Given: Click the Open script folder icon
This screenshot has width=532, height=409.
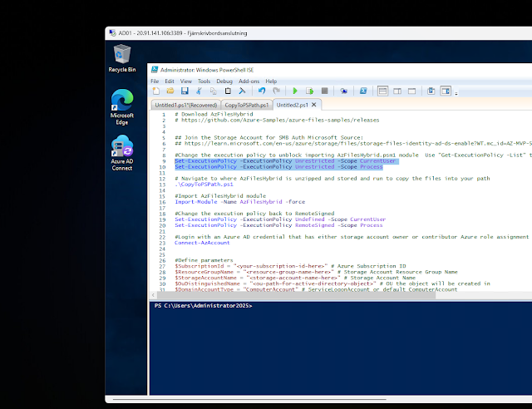Looking at the screenshot, I should coord(170,91).
